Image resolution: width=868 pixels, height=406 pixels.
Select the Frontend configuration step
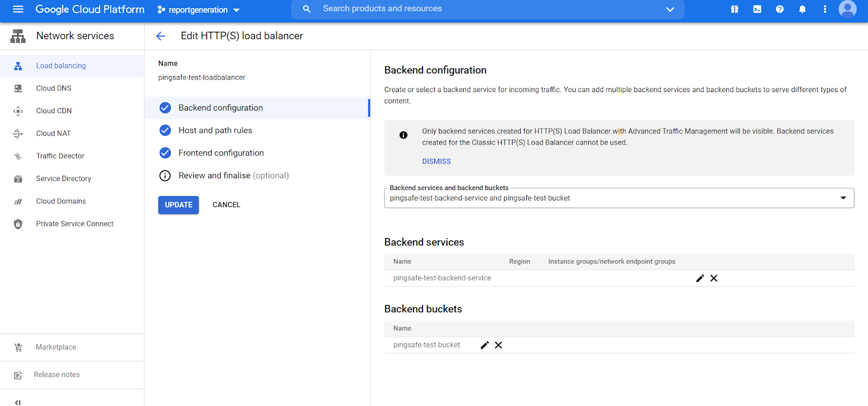221,153
